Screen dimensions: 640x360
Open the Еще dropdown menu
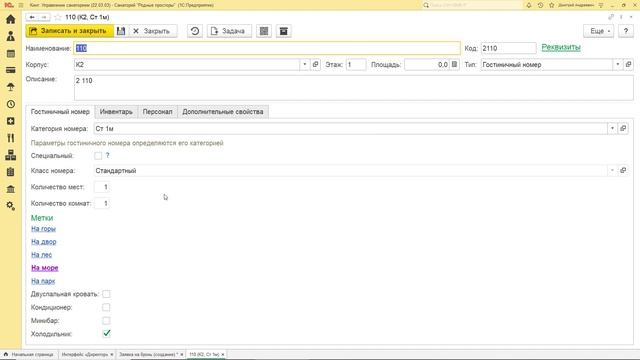click(598, 31)
